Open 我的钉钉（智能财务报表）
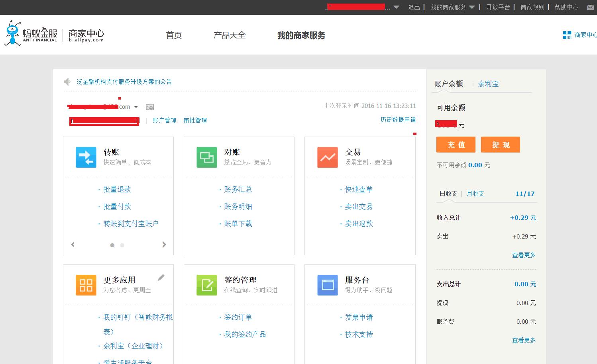The height and width of the screenshot is (364, 597). point(138,324)
